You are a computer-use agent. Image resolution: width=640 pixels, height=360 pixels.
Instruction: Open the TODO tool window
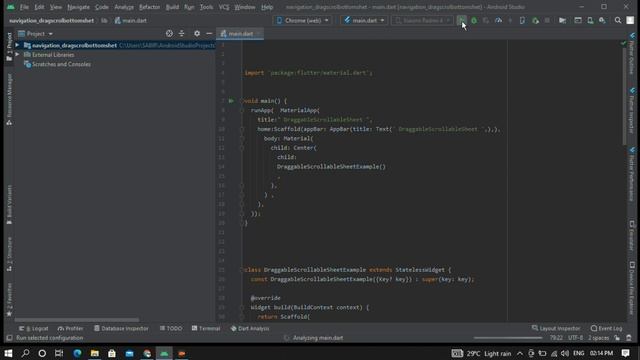pyautogui.click(x=171, y=329)
